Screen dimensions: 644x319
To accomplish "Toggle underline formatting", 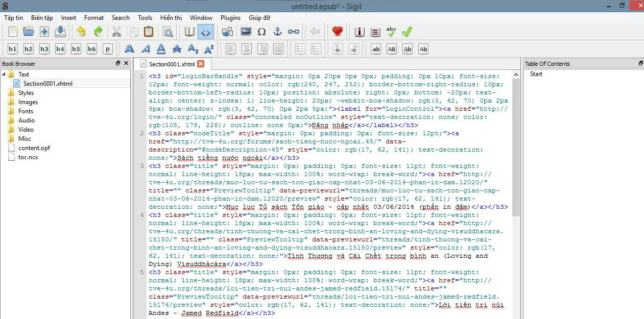I will [x=161, y=49].
